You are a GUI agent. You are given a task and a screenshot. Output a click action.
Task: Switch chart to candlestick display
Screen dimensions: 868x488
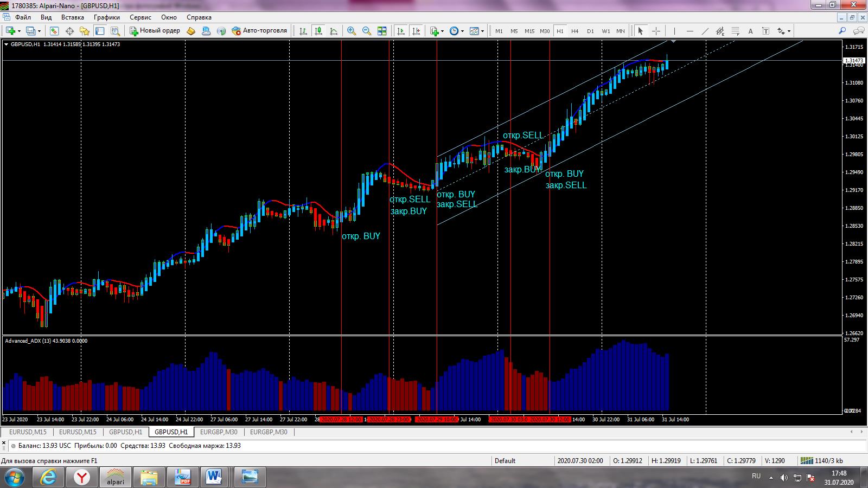click(318, 31)
